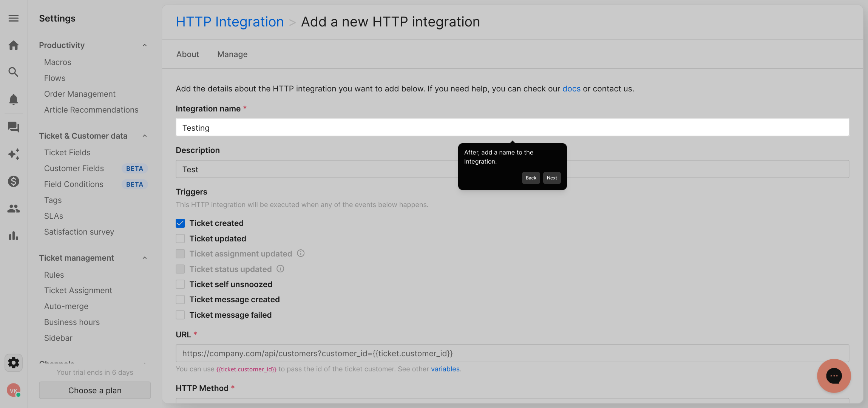
Task: Switch to the Manage tab
Action: point(232,54)
